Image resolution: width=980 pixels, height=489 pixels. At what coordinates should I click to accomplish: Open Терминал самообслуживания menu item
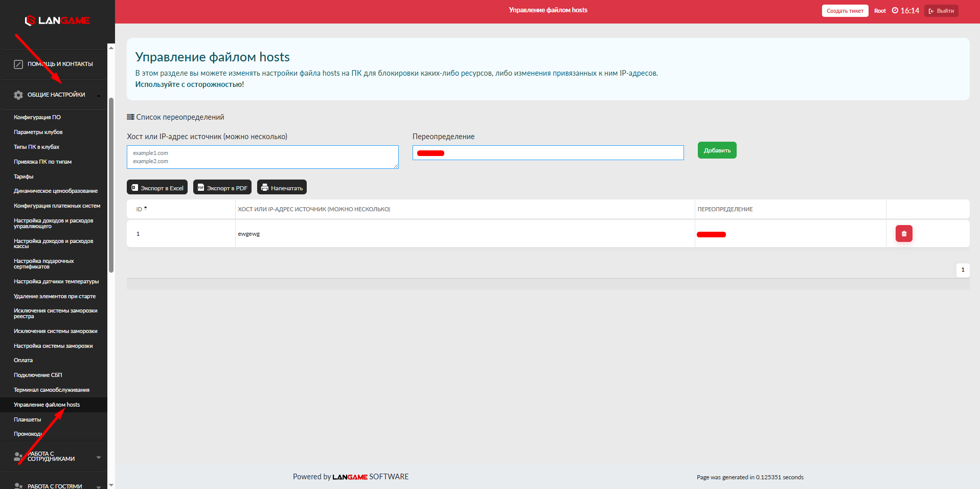(x=52, y=390)
